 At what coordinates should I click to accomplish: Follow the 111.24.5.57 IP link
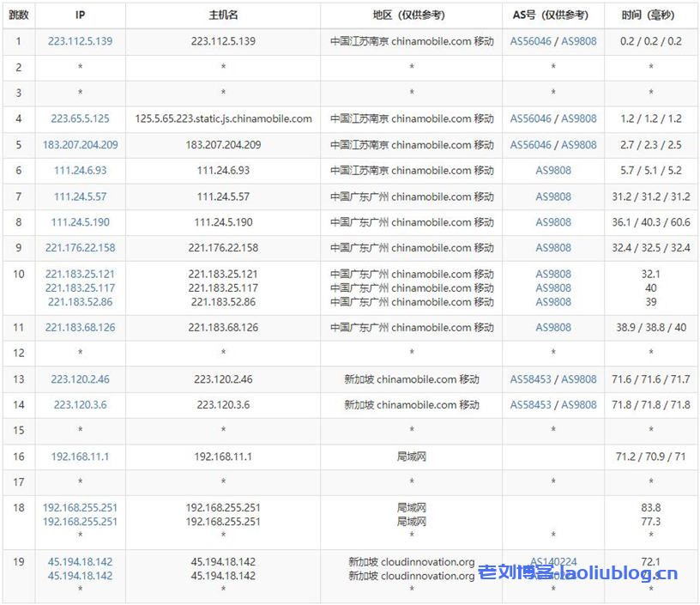(80, 197)
